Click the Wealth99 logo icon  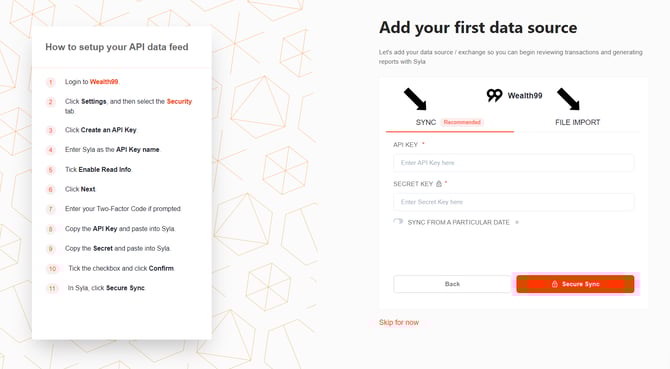pyautogui.click(x=494, y=95)
